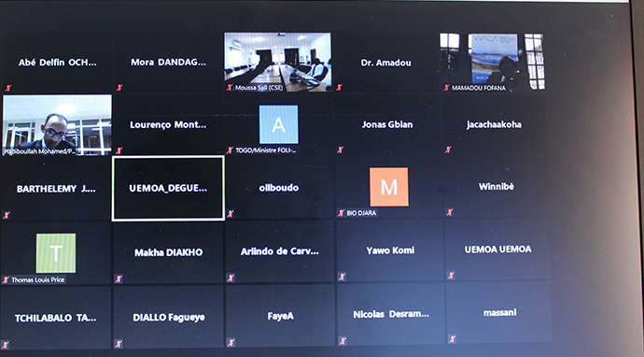Screen dimensions: 644x357
Task: Open MAMADOU FOFANA video feed
Action: [x=492, y=62]
